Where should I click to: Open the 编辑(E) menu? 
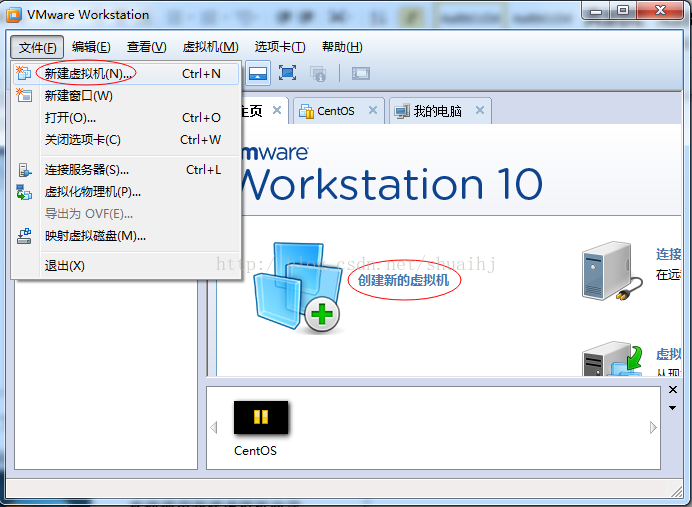[x=91, y=47]
